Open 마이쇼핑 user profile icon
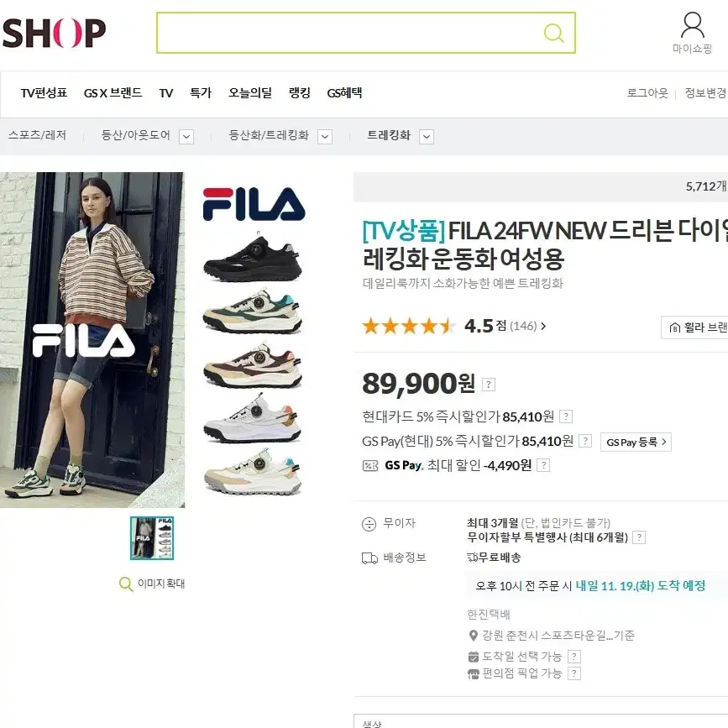Screen dimensions: 728x728 click(692, 25)
